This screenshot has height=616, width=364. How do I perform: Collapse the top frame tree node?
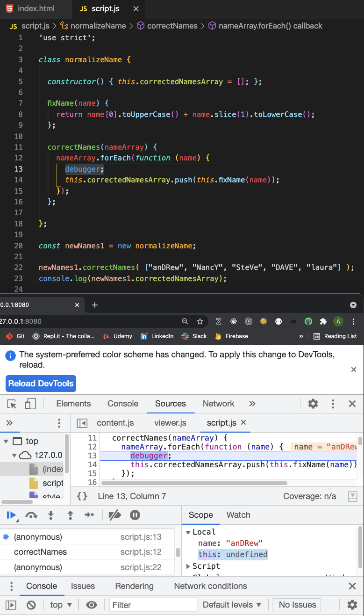click(6, 441)
